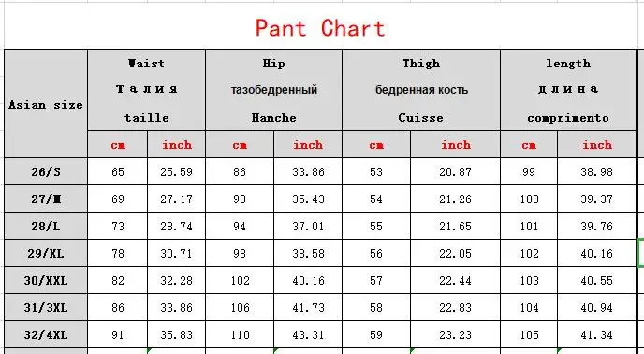Select the 29/XL row label cell

(x=46, y=253)
